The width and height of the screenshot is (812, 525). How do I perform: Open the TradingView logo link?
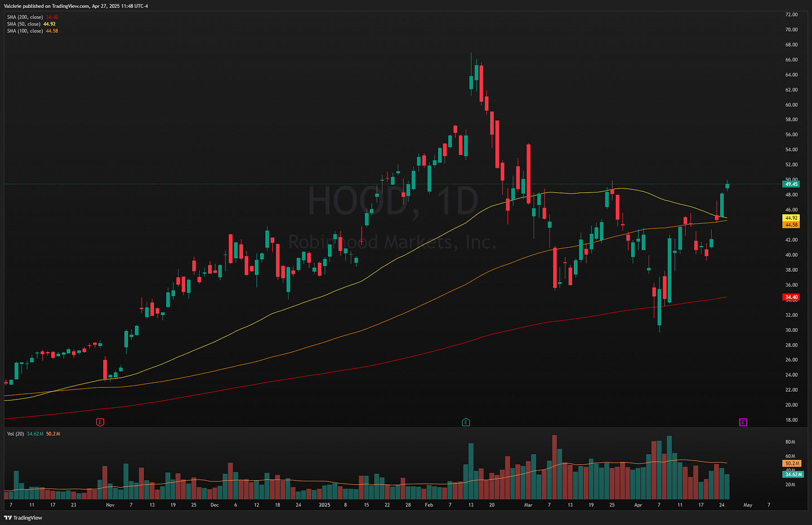23,518
